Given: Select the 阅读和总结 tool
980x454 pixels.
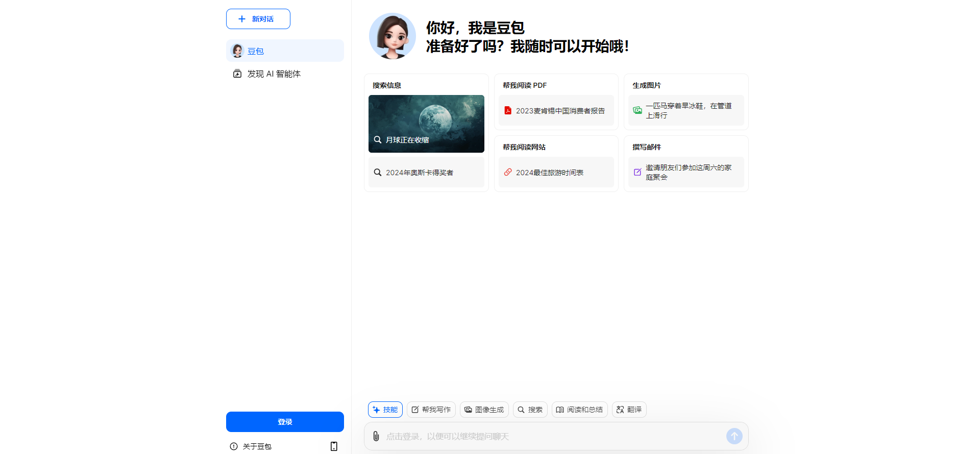Looking at the screenshot, I should click(x=579, y=410).
